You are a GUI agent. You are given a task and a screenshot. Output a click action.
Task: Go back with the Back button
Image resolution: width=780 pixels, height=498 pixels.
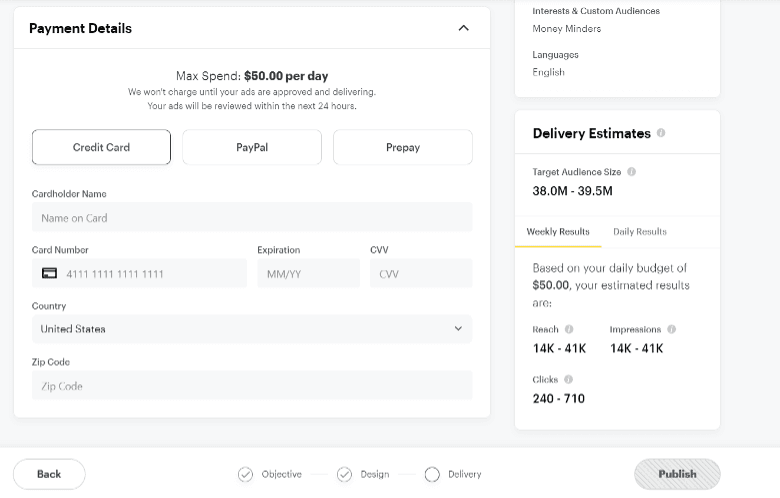(49, 474)
